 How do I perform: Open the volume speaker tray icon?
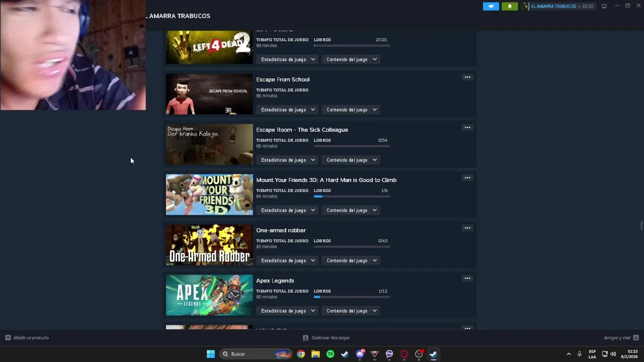613,354
